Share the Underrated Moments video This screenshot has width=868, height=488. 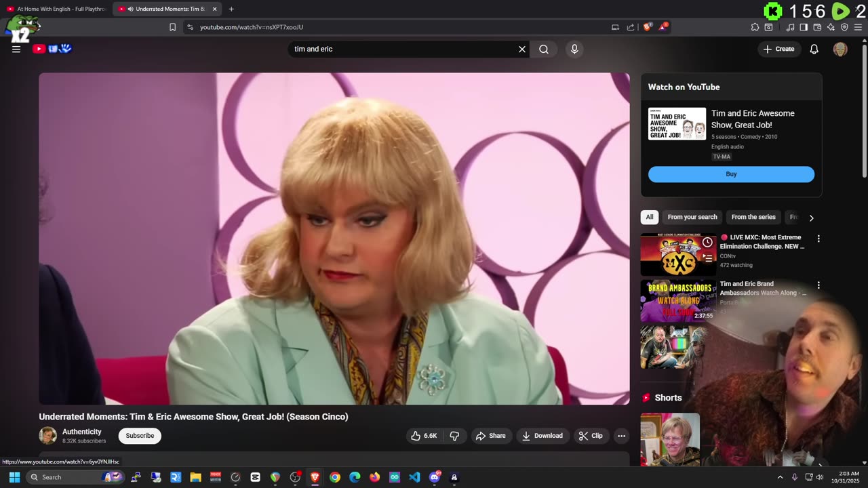coord(490,436)
